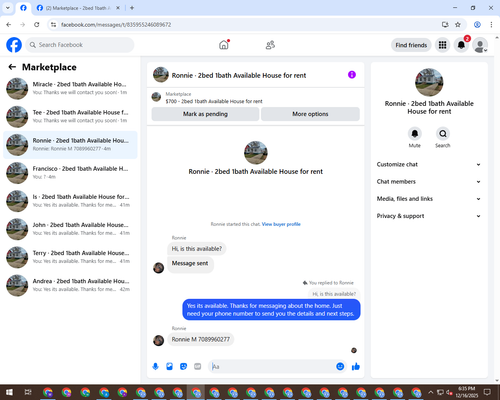Open the Andrea conversation
This screenshot has width=500, height=400.
70,285
